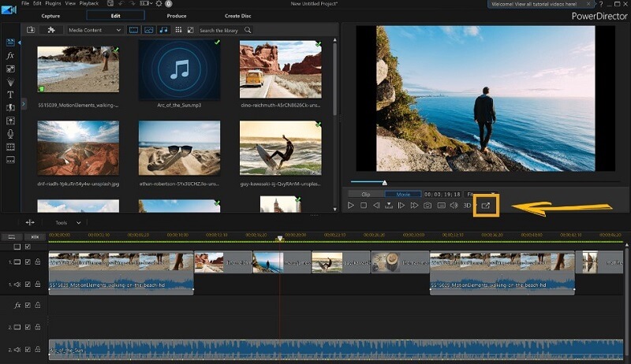Uncheck the fx track enable checkbox
The image size is (631, 364).
click(28, 305)
